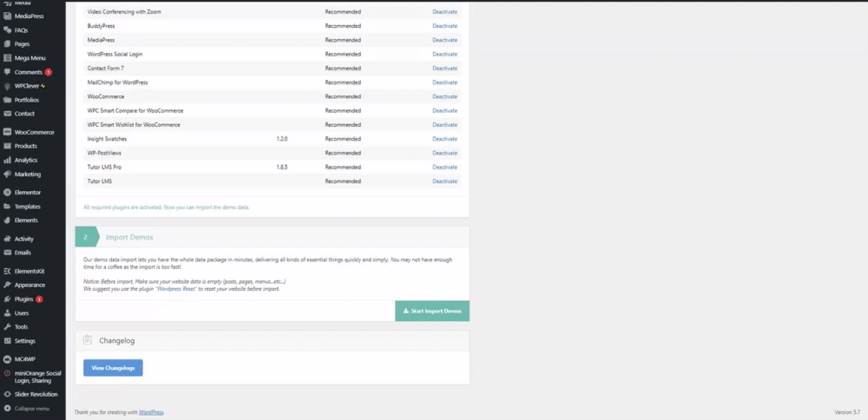The image size is (868, 420).
Task: Click the Import Demos section heading
Action: pos(129,237)
